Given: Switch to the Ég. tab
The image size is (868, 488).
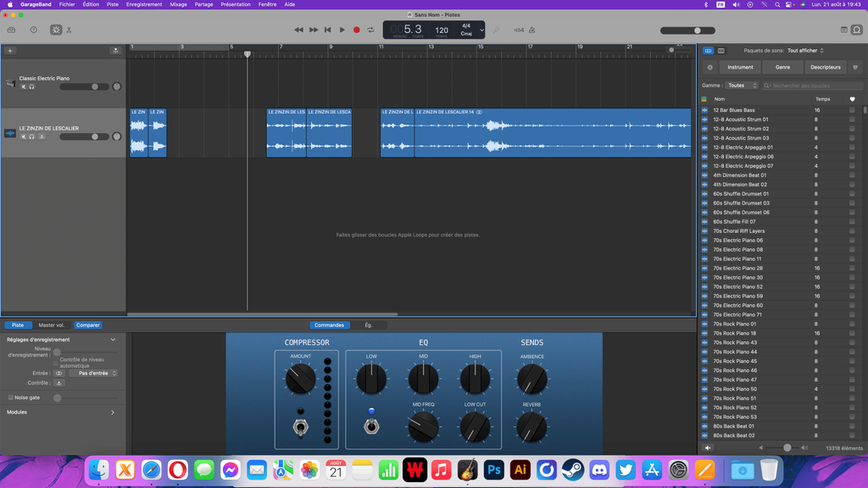Looking at the screenshot, I should pyautogui.click(x=369, y=325).
